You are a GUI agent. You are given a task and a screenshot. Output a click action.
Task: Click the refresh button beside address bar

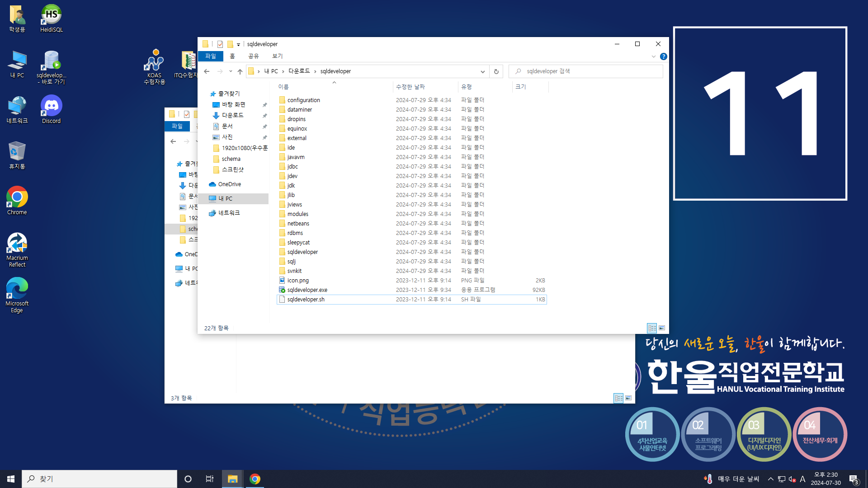click(x=496, y=71)
